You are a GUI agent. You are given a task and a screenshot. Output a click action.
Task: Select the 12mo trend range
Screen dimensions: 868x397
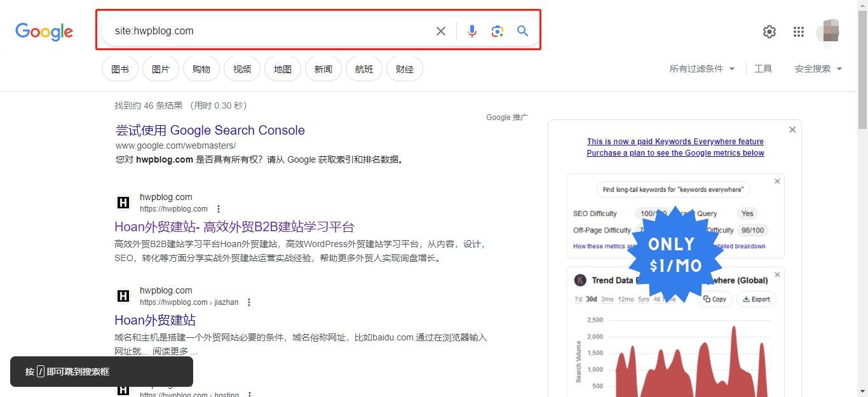(626, 299)
